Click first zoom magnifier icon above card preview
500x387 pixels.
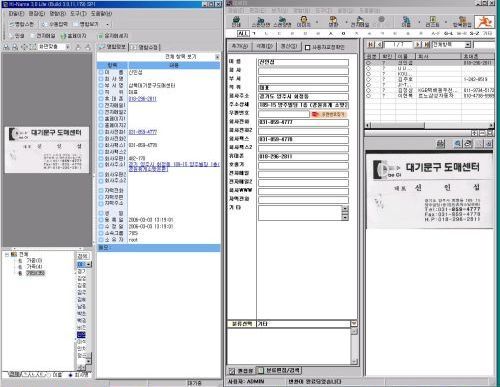(x=6, y=47)
